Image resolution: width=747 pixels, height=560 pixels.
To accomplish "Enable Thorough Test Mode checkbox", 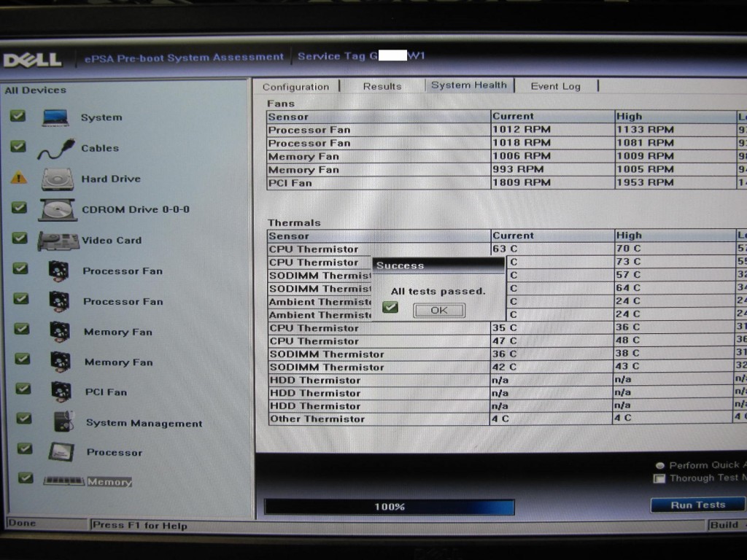I will click(x=659, y=478).
